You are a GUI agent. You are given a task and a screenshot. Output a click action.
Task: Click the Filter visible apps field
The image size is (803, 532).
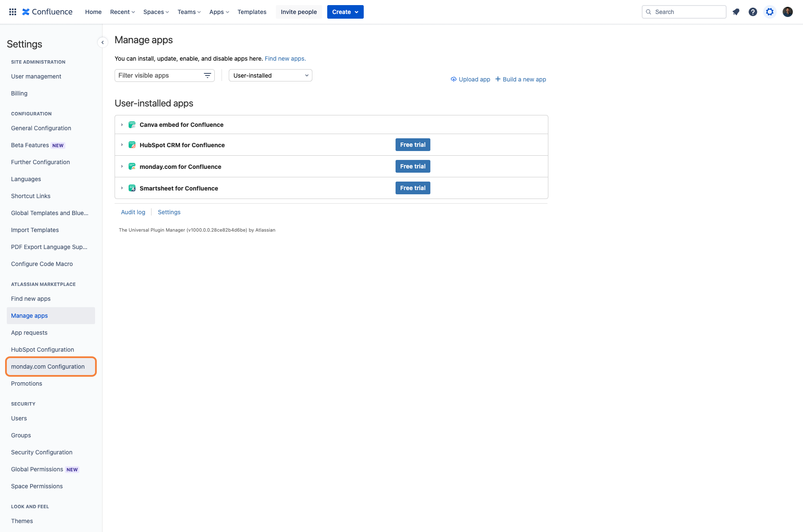(165, 76)
